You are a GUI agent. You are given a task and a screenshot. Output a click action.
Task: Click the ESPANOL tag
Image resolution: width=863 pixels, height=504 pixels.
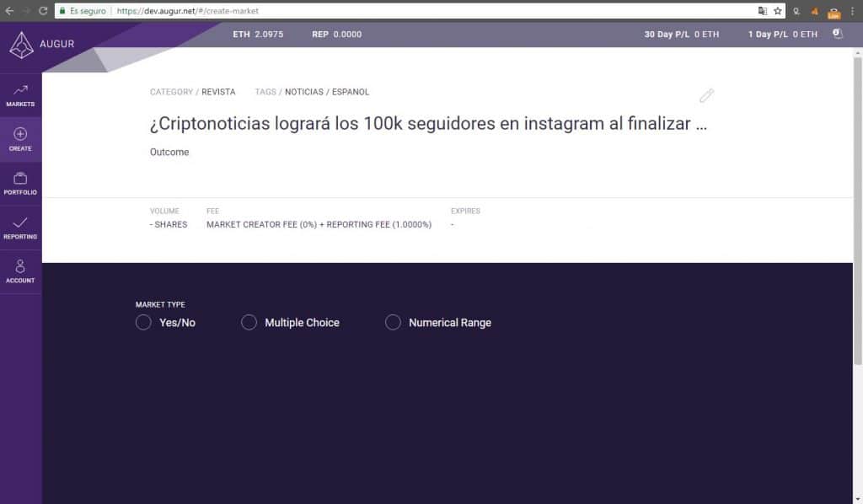point(351,92)
